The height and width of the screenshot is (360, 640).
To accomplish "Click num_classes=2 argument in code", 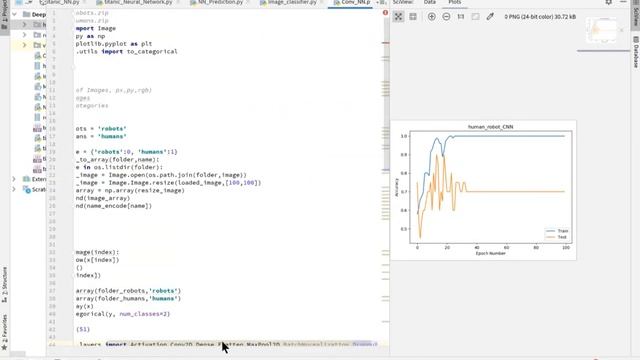I will [144, 314].
